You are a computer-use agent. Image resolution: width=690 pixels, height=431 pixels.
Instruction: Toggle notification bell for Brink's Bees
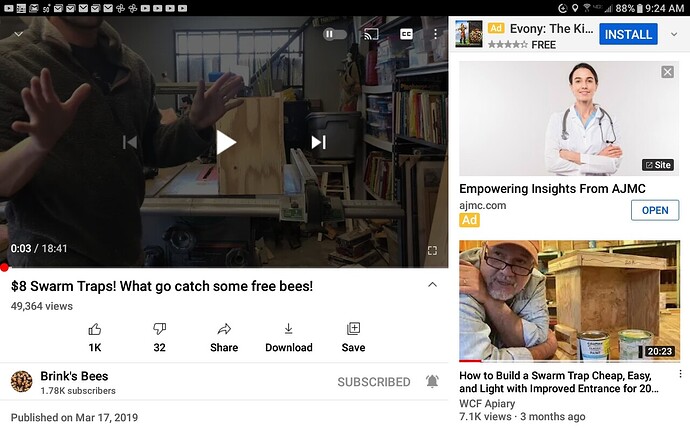[432, 381]
